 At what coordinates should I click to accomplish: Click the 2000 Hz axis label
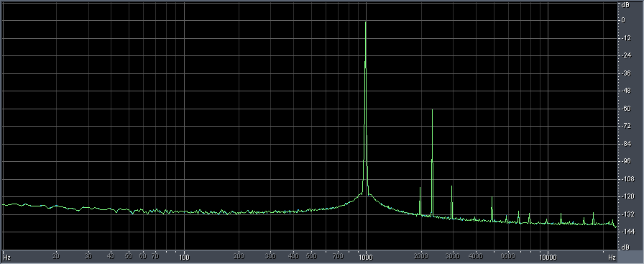[x=421, y=256]
